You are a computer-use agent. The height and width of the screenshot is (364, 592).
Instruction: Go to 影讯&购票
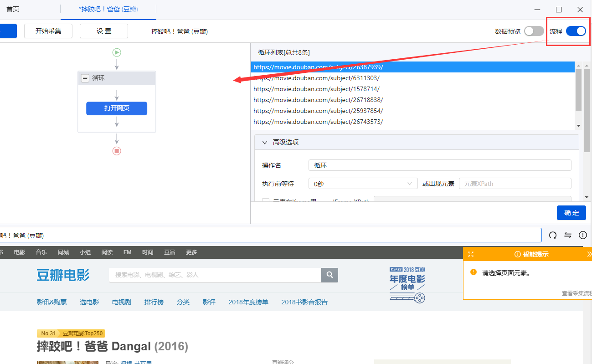tap(52, 302)
